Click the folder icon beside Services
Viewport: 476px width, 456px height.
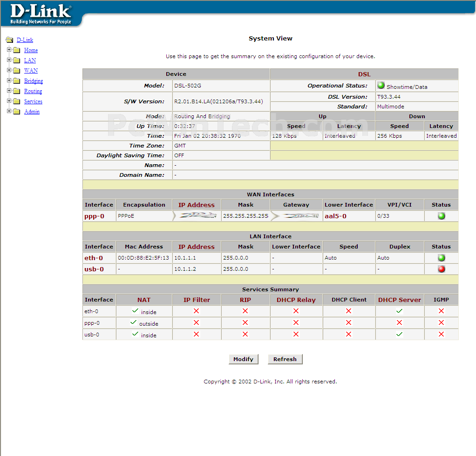17,101
